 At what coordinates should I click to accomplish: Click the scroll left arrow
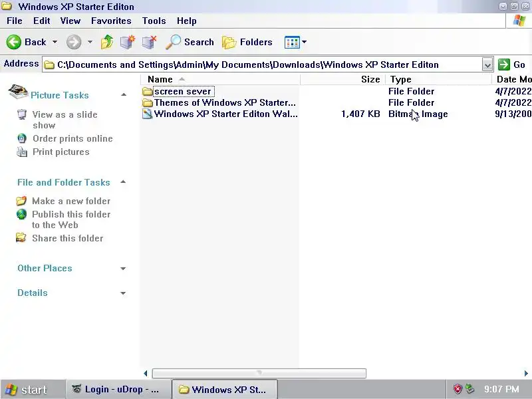[146, 373]
